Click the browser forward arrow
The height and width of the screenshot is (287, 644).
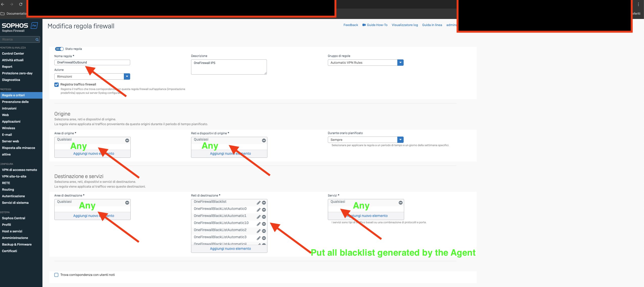(x=12, y=4)
